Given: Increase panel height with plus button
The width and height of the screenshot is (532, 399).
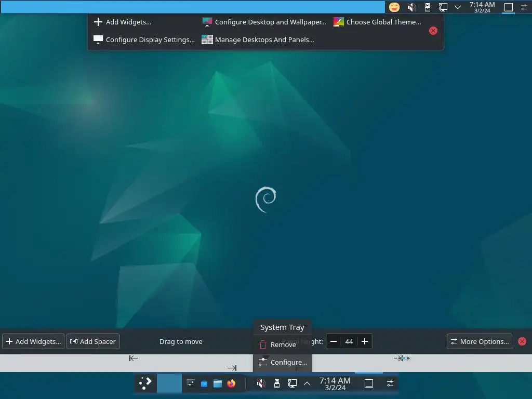Looking at the screenshot, I should (x=365, y=341).
